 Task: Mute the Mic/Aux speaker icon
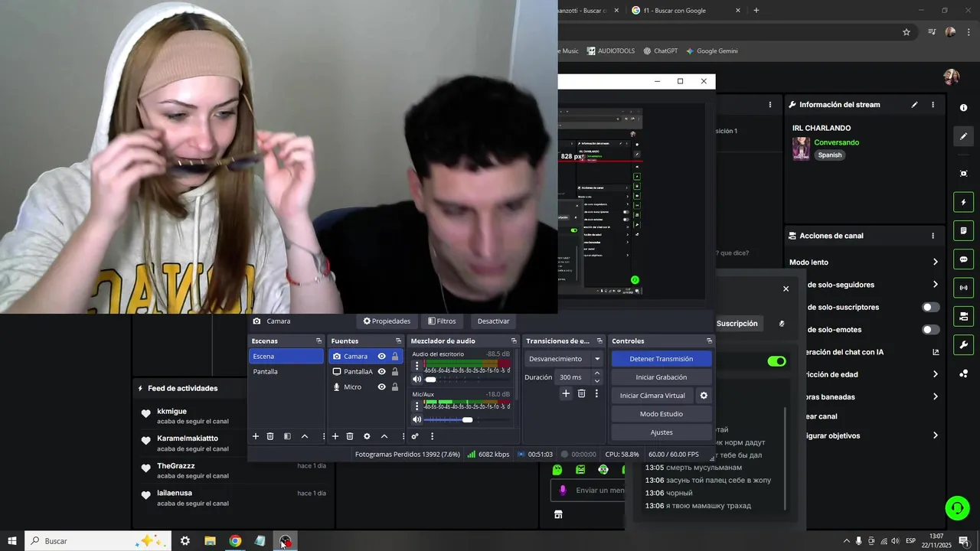coord(417,419)
